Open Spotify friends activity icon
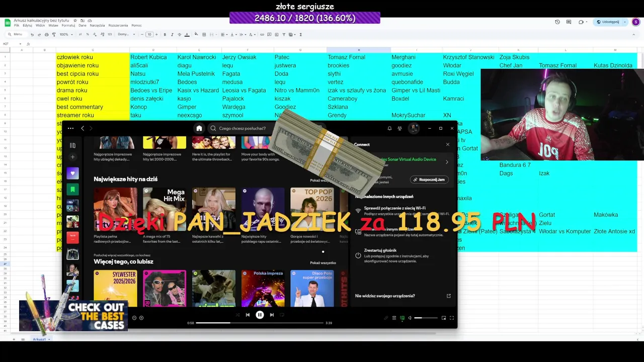This screenshot has height=362, width=644. pyautogui.click(x=399, y=128)
